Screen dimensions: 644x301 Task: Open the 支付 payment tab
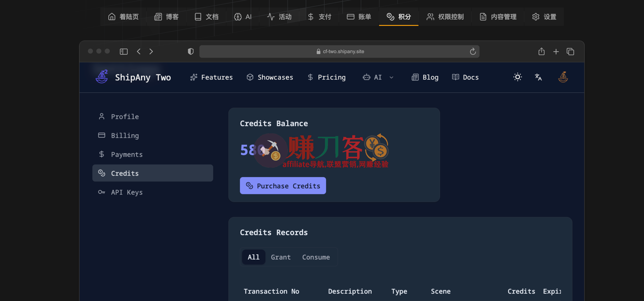point(319,17)
